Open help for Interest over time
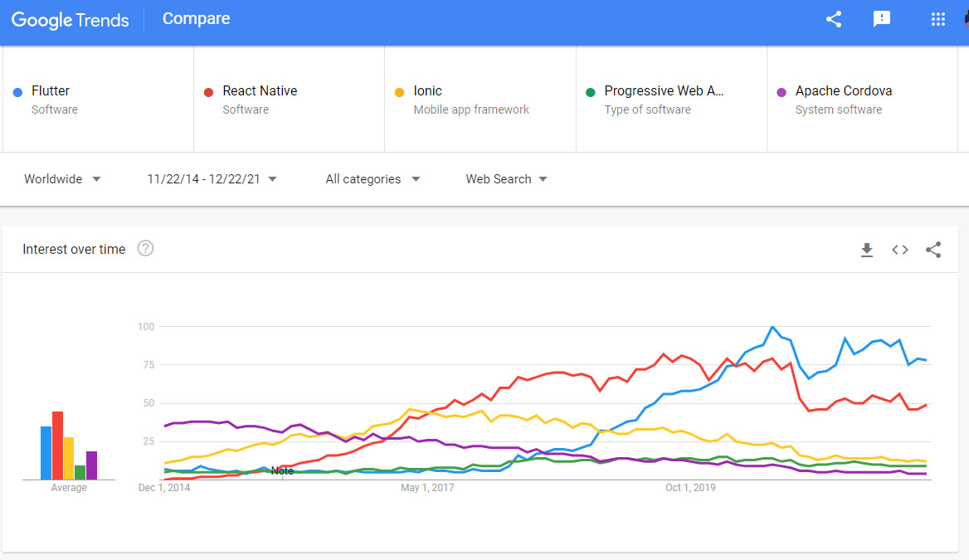 click(x=145, y=249)
